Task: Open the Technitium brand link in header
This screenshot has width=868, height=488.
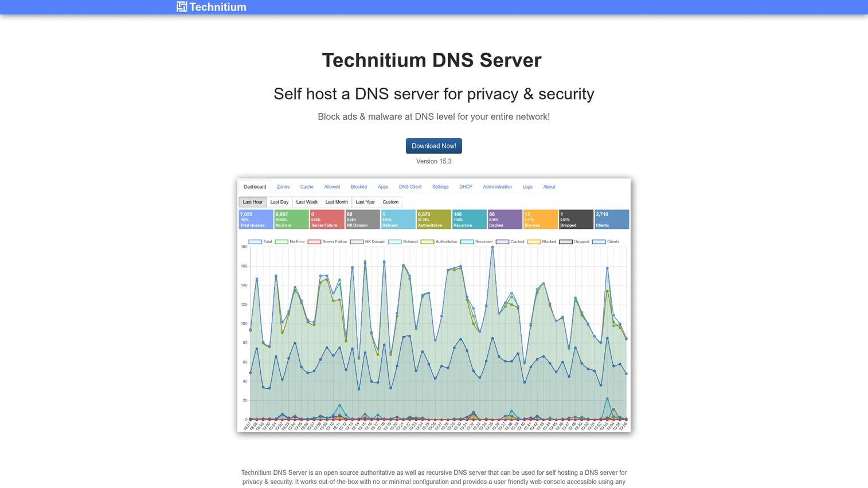Action: 212,7
